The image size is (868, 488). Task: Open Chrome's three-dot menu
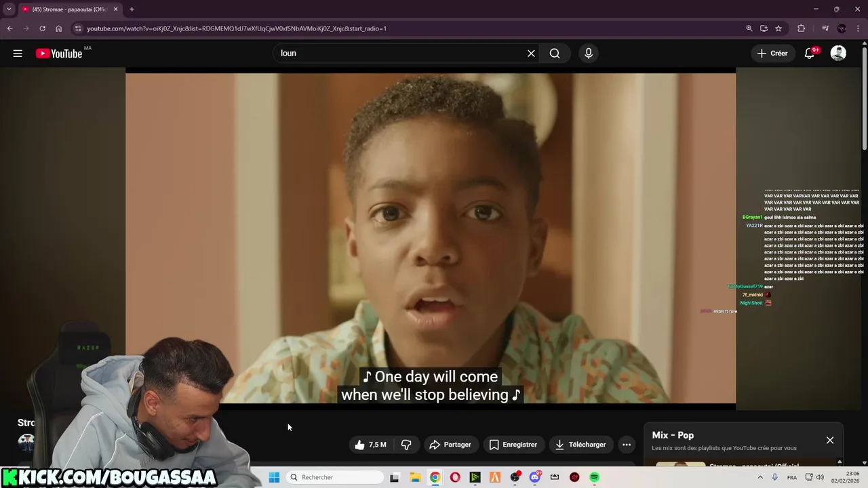(x=858, y=28)
